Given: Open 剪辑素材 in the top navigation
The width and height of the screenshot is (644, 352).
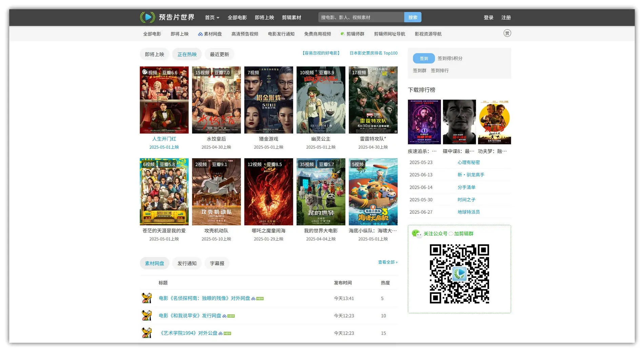Looking at the screenshot, I should tap(291, 18).
